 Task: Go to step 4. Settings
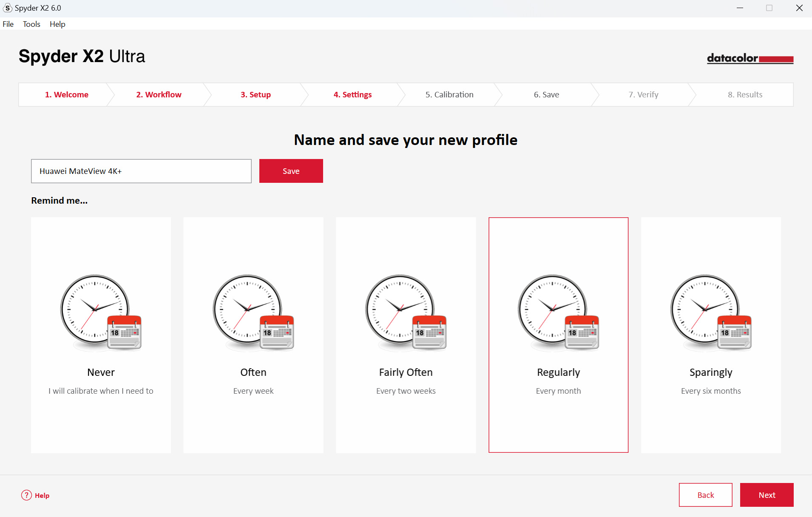pos(353,94)
